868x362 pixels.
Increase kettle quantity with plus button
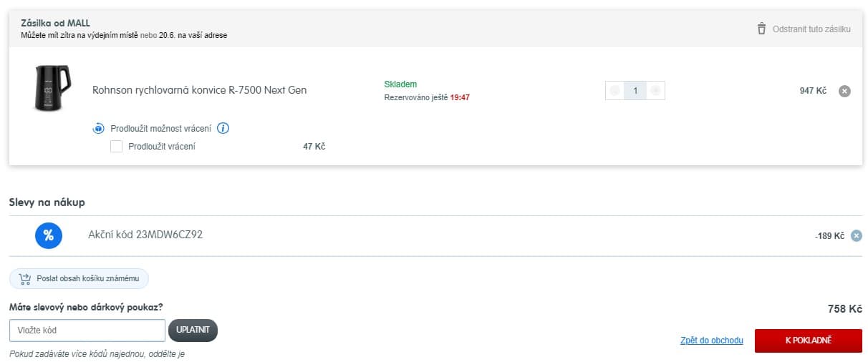pos(655,91)
